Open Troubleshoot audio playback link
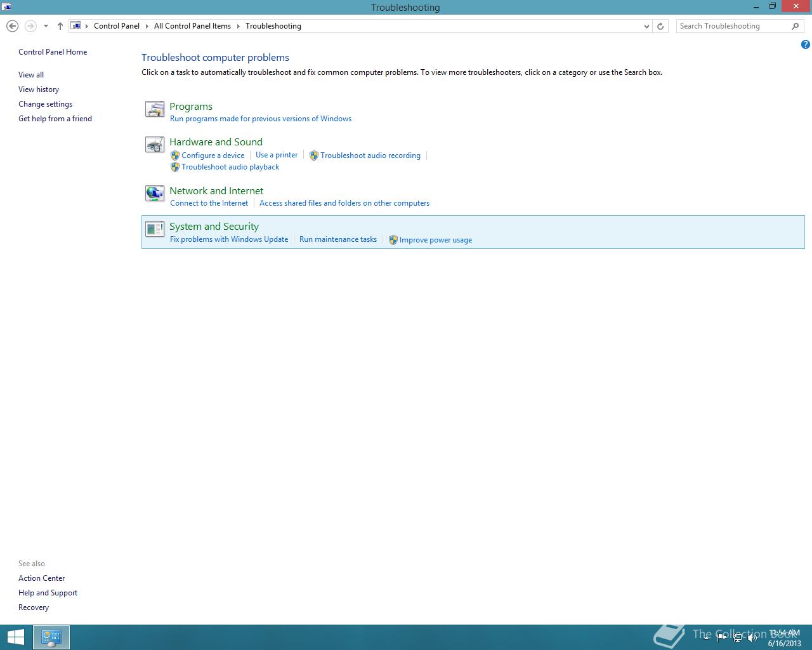Image resolution: width=812 pixels, height=650 pixels. (230, 167)
